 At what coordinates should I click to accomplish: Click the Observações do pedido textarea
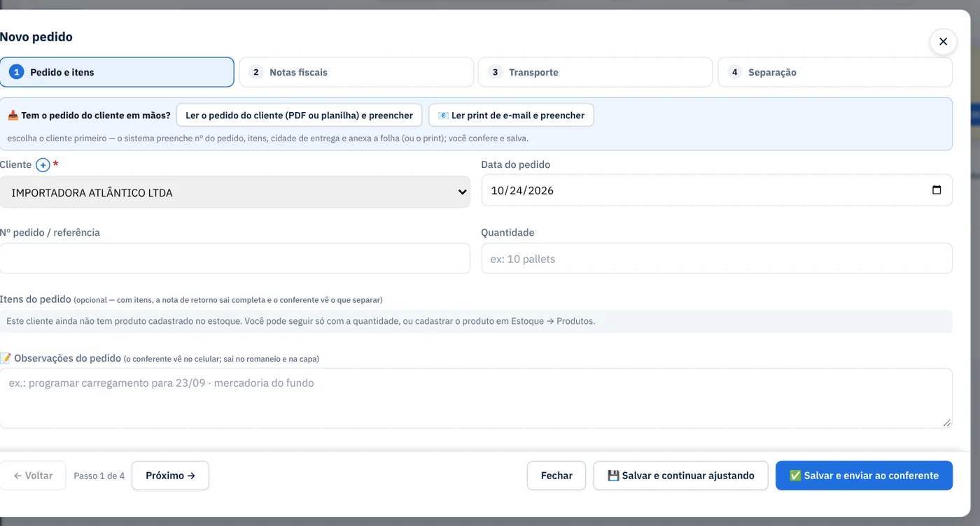[476, 398]
